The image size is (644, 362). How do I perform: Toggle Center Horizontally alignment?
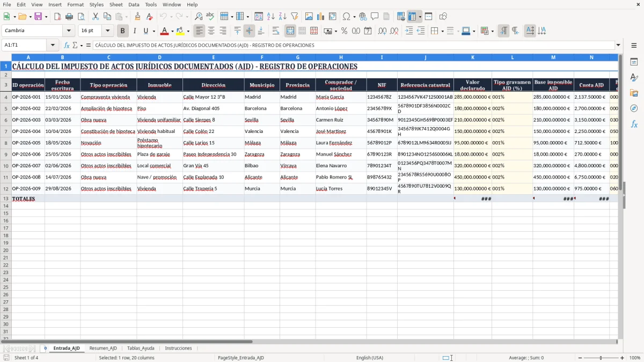(211, 31)
